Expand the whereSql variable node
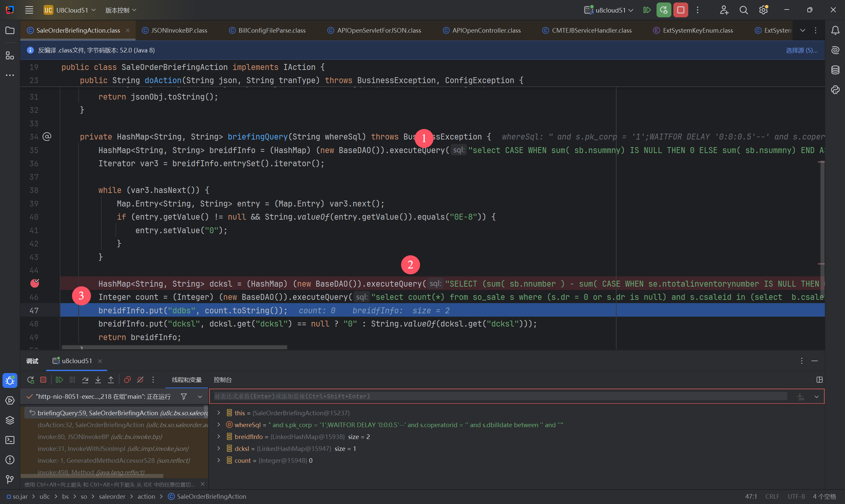The height and width of the screenshot is (504, 845). (x=219, y=425)
